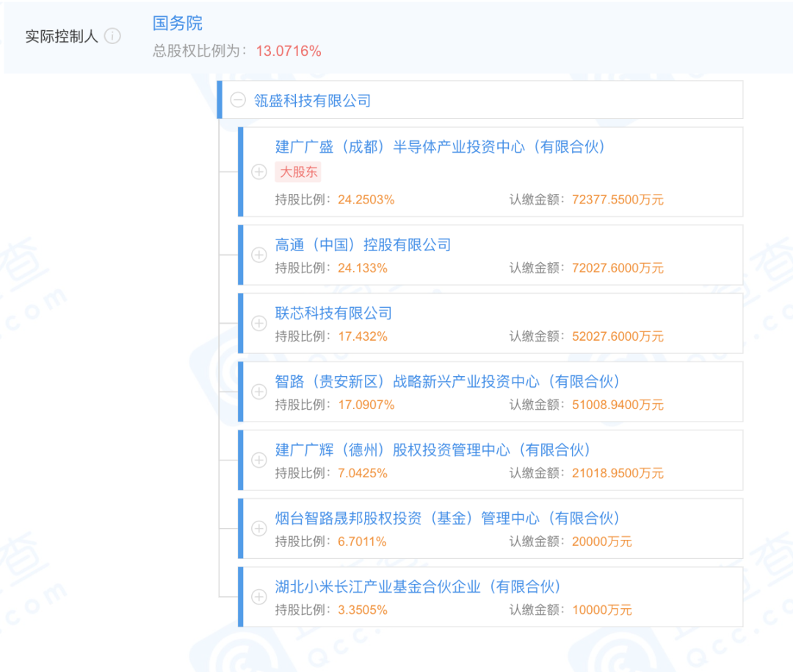This screenshot has width=793, height=672.
Task: Expand 联芯科技有限公司 node
Action: [259, 323]
